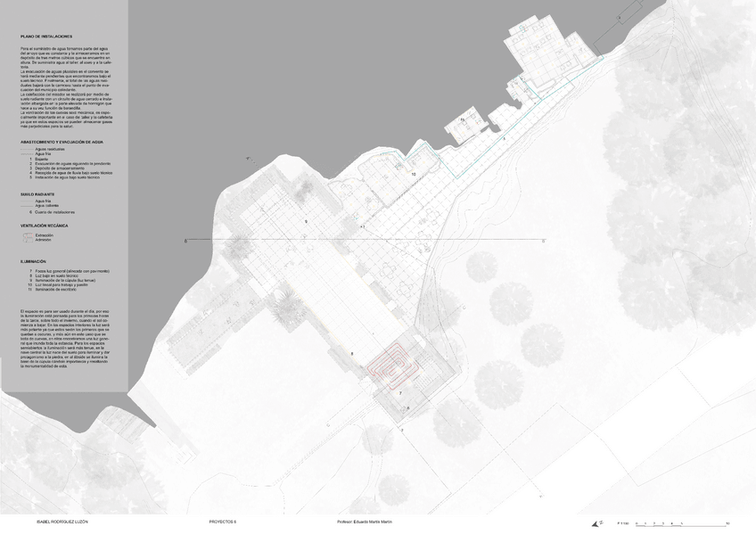This screenshot has width=756, height=534.
Task: Click the number 7 marker near the spiral
Action: 400,392
